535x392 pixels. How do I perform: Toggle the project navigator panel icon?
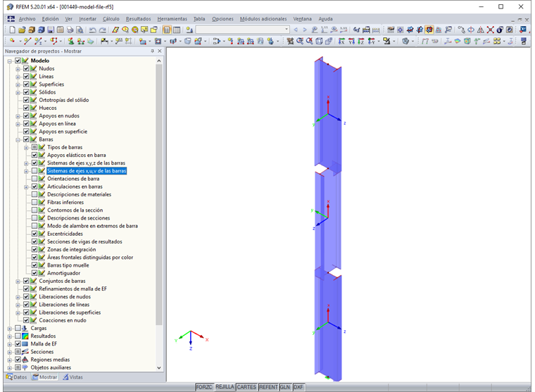(x=167, y=30)
